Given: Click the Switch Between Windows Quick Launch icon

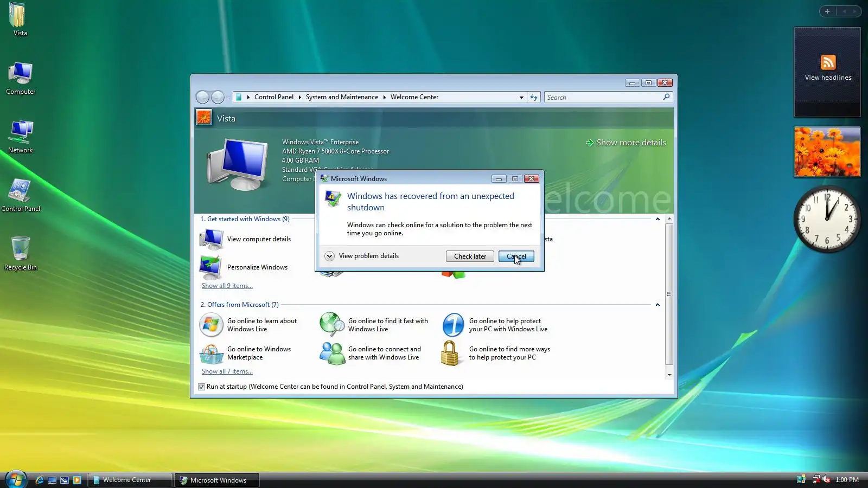Looking at the screenshot, I should pyautogui.click(x=65, y=480).
